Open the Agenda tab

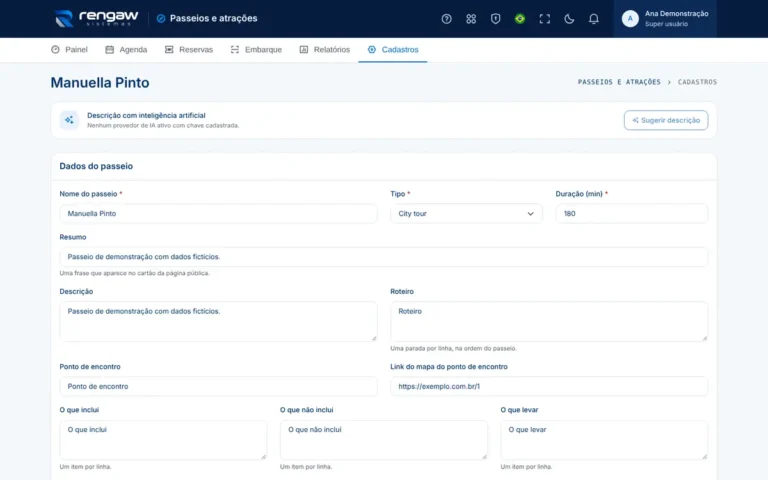(126, 49)
